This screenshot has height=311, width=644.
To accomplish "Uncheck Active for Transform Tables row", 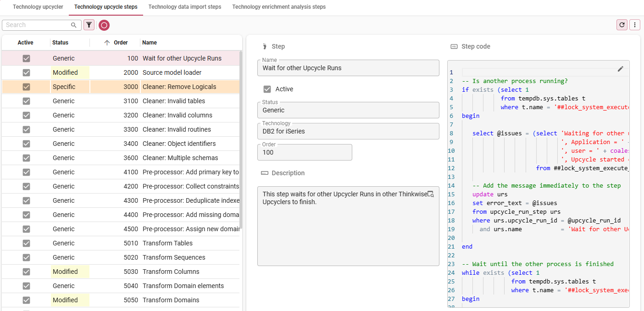I will (26, 243).
